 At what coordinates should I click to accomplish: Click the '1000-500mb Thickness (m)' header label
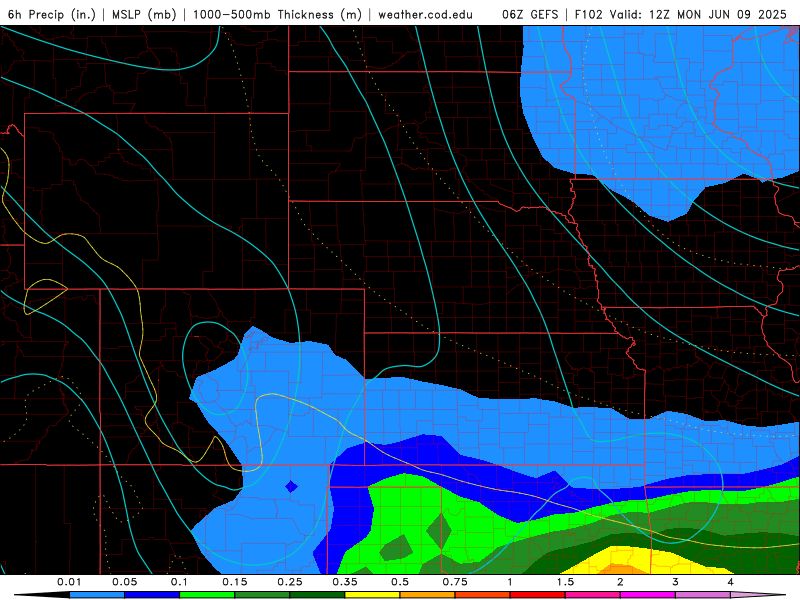pyautogui.click(x=277, y=14)
